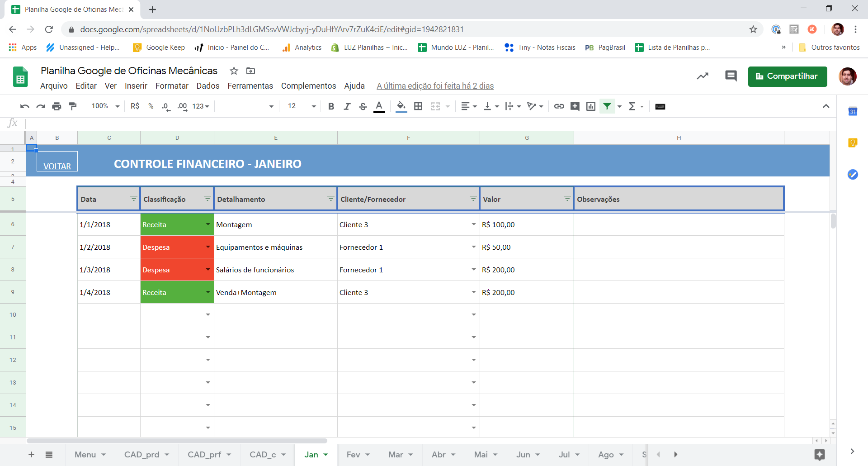Open the Formatar menu
Screen dimensions: 868x466
pyautogui.click(x=172, y=86)
